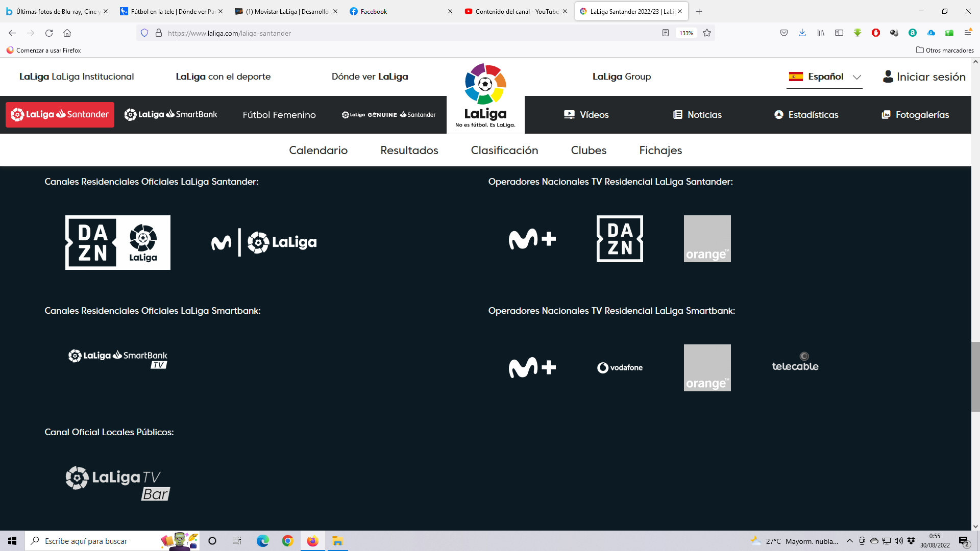Go to the Firefox home page icon

coord(67,33)
